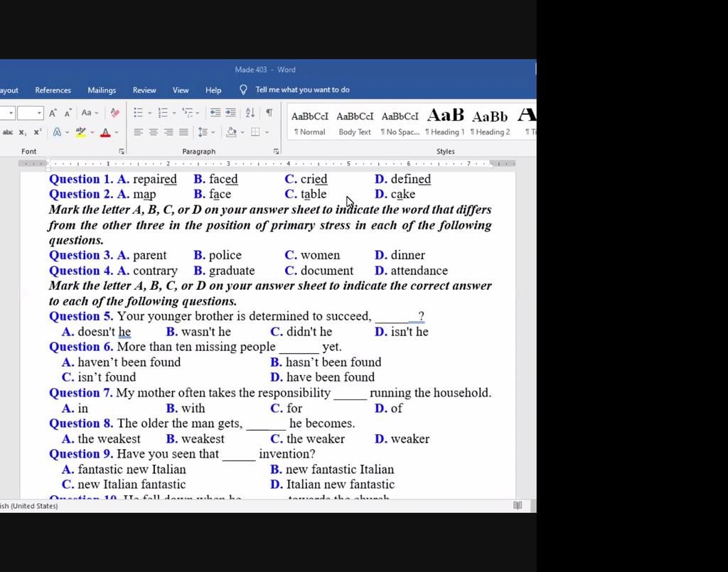Open Multilevel List dropdown arrow
The width and height of the screenshot is (728, 572).
tap(198, 113)
